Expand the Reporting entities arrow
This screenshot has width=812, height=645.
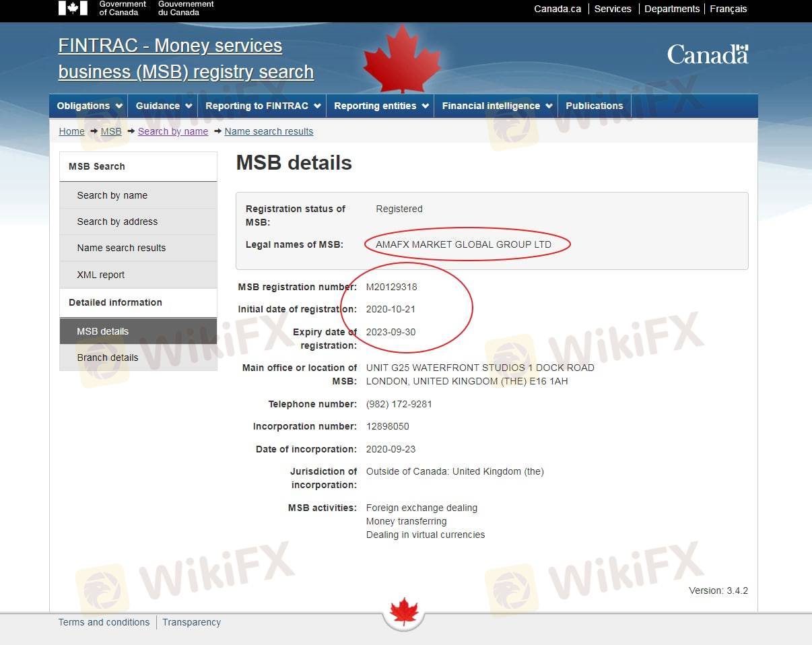[x=426, y=106]
